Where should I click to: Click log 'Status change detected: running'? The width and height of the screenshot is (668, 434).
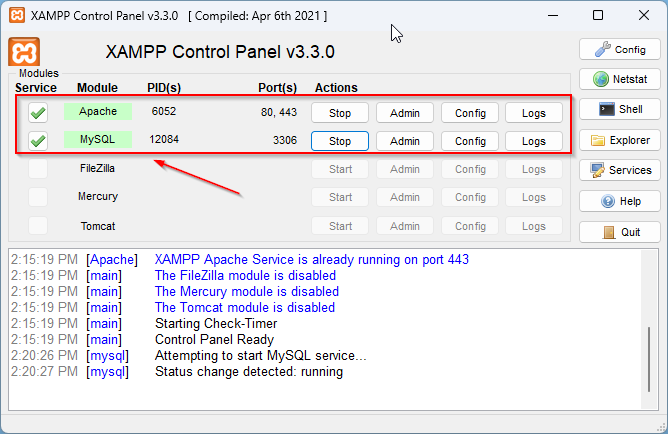tap(249, 371)
